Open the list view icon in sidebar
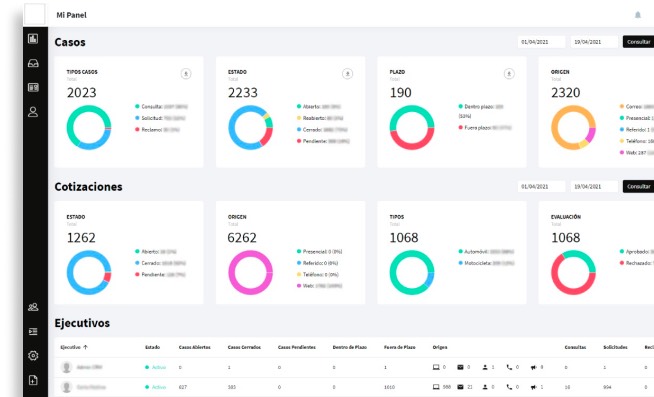Viewport: 654px width, 397px height. 33,331
